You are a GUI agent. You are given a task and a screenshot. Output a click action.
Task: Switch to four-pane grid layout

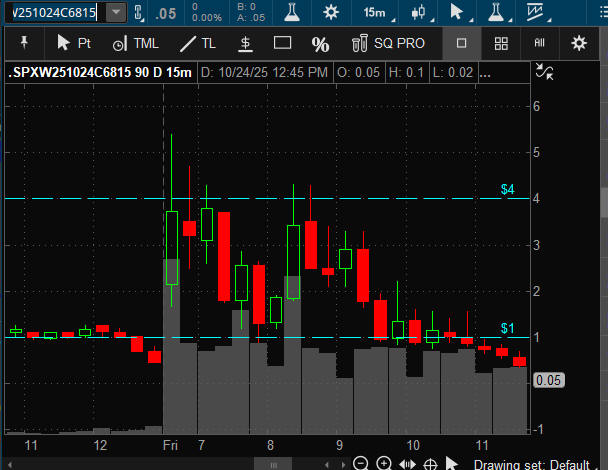point(502,44)
